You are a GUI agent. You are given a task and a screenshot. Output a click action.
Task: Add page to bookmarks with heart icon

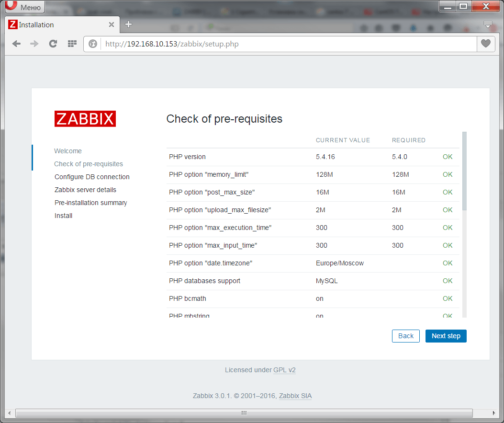point(486,44)
